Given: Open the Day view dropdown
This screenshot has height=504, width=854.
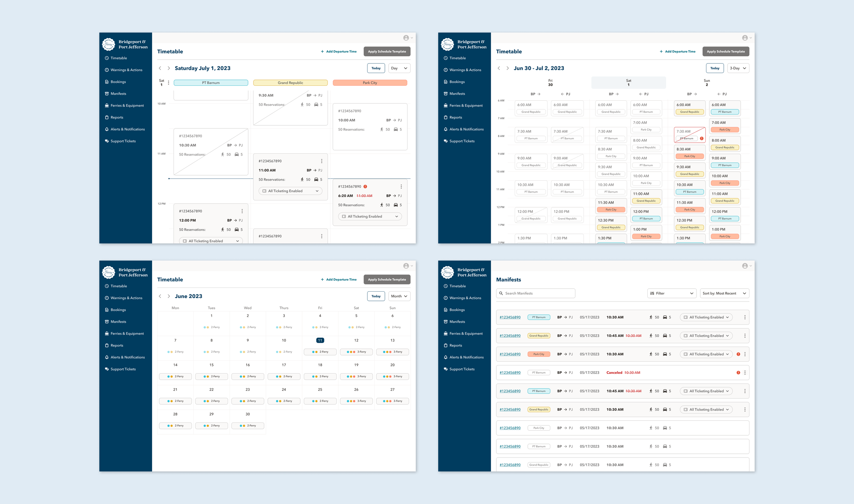Looking at the screenshot, I should pyautogui.click(x=399, y=68).
